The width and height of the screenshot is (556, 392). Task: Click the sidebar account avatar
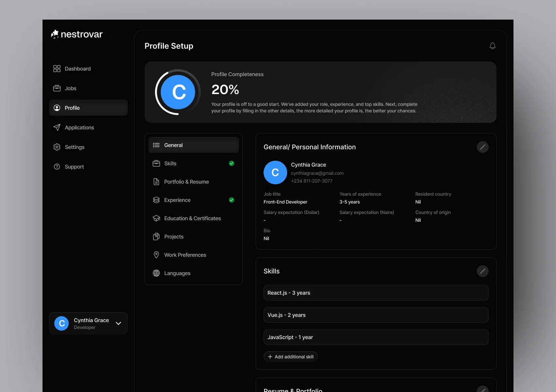(61, 323)
